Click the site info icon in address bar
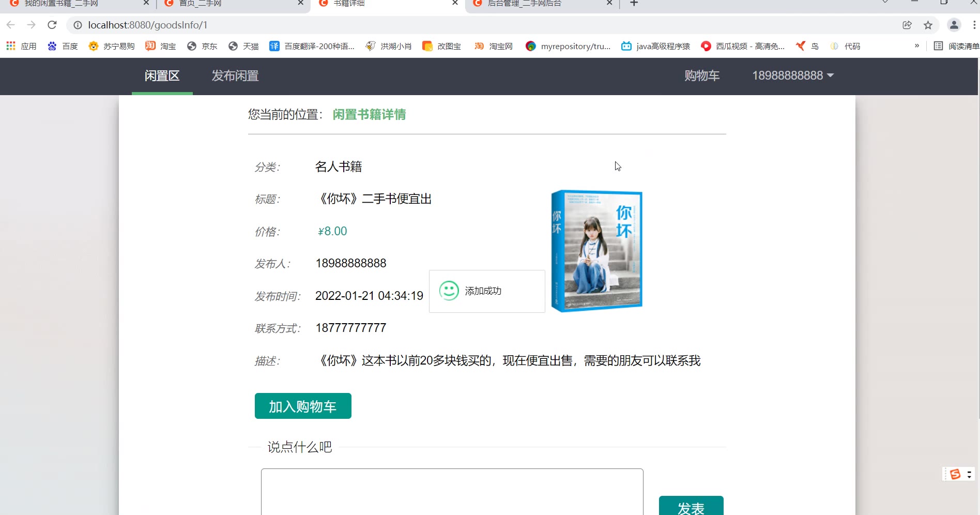980x515 pixels. (78, 25)
